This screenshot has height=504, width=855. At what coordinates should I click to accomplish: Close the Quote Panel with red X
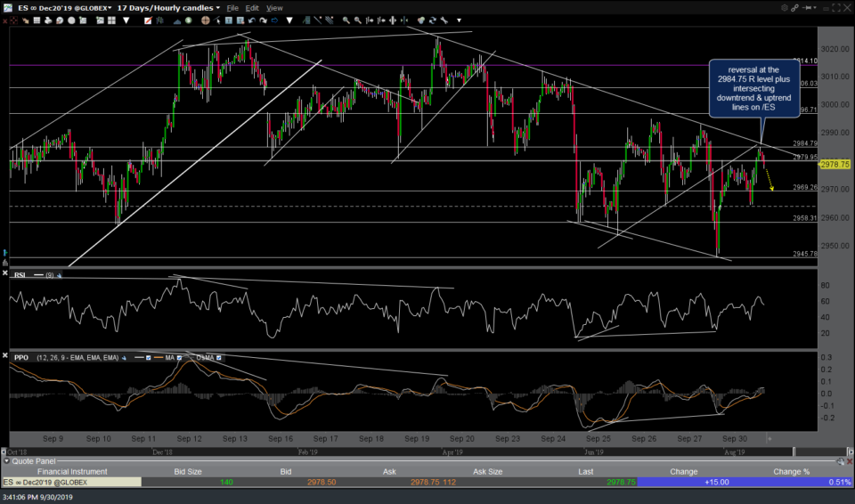(850, 461)
